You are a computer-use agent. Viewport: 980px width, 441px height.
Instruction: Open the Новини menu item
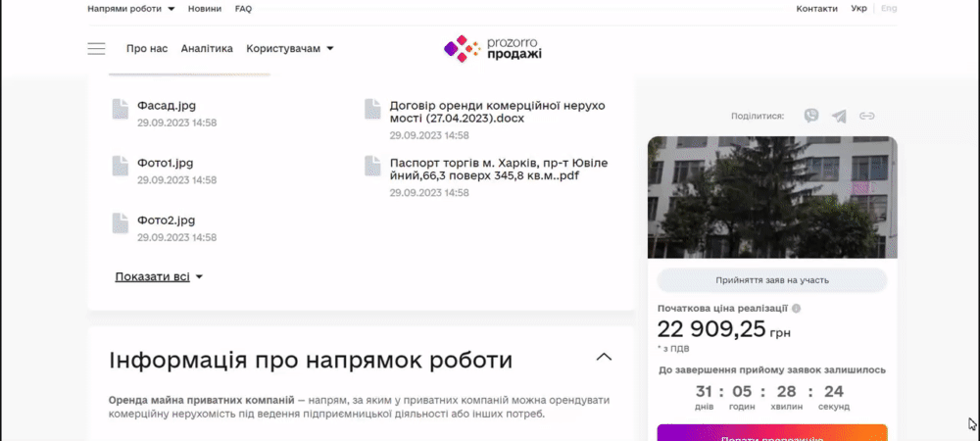205,9
